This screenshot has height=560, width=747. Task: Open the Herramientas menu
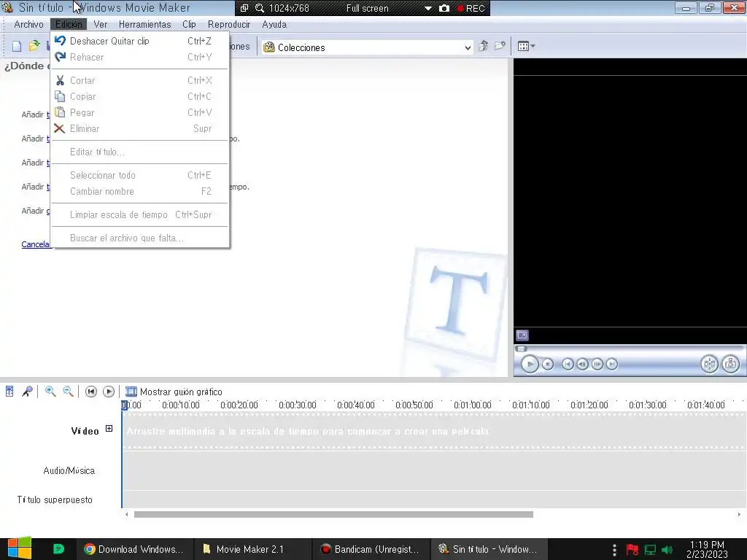[145, 24]
